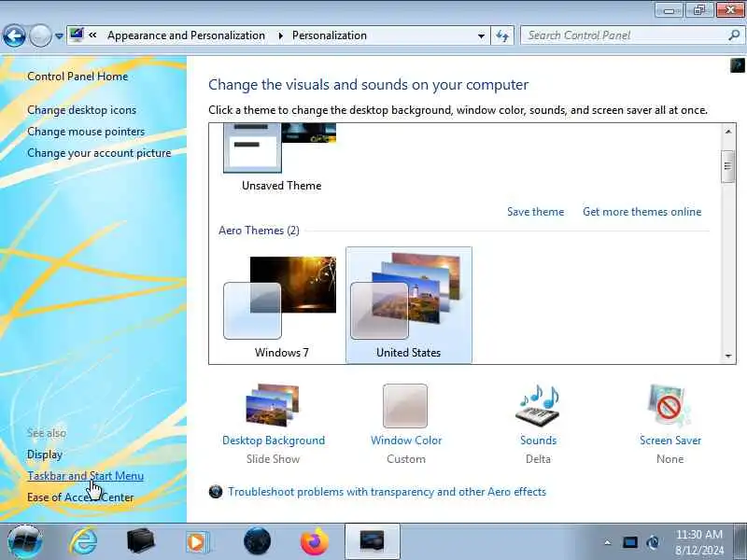Open the Screen Saver icon
The width and height of the screenshot is (747, 560).
(x=669, y=405)
